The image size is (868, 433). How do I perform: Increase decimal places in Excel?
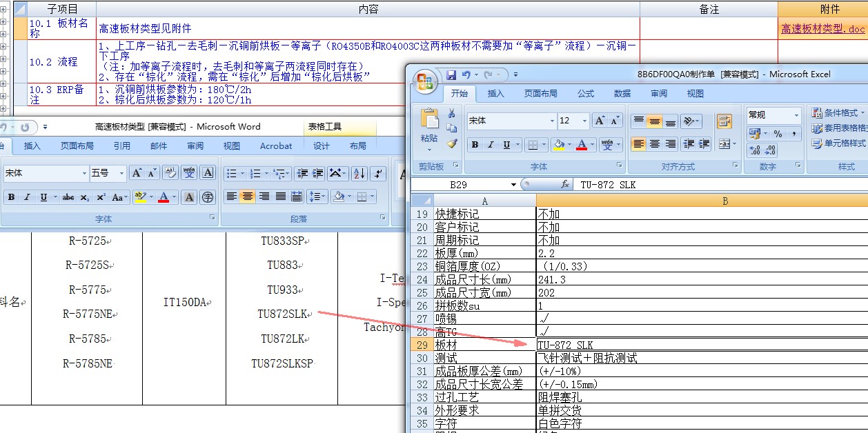tap(754, 150)
